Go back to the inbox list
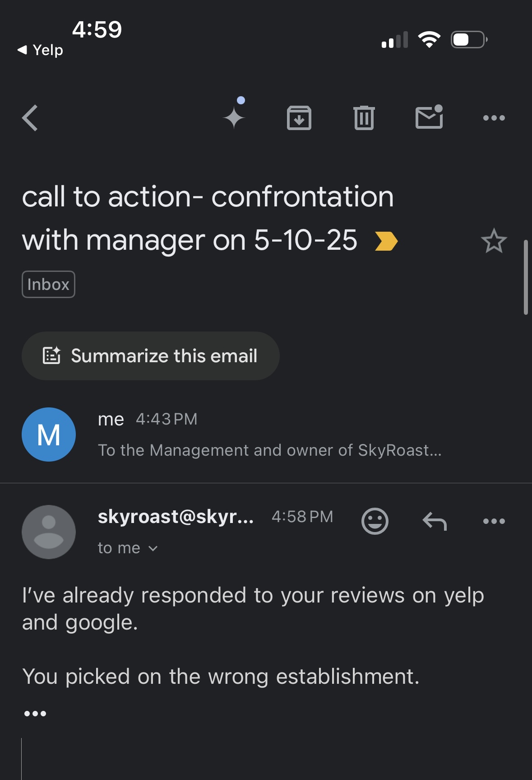This screenshot has height=780, width=532. coord(30,118)
